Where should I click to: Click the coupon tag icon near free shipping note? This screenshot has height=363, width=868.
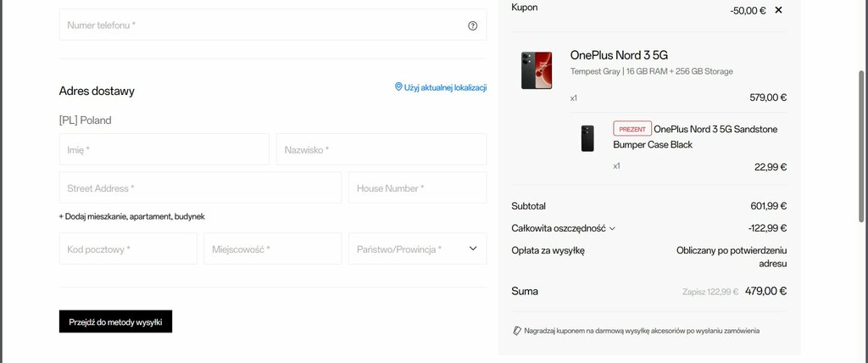coord(517,331)
